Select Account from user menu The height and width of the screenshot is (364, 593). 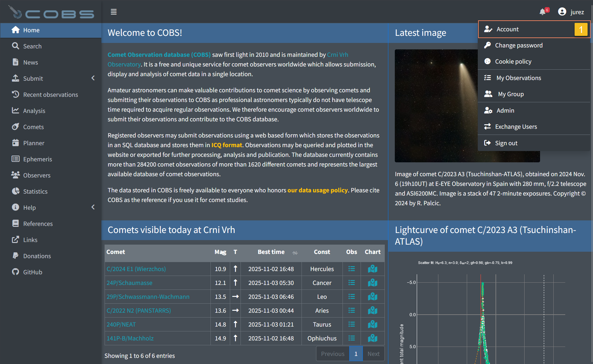click(507, 29)
